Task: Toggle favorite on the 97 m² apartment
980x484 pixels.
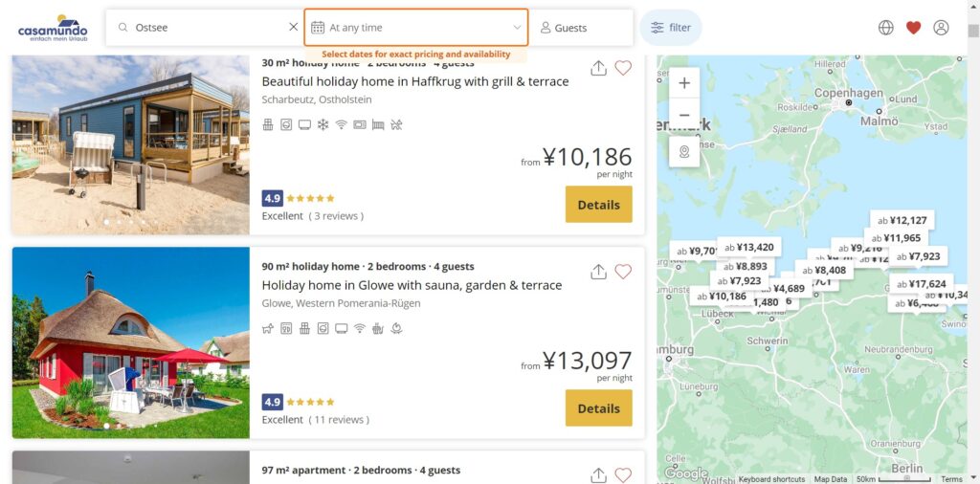Action: pos(623,474)
